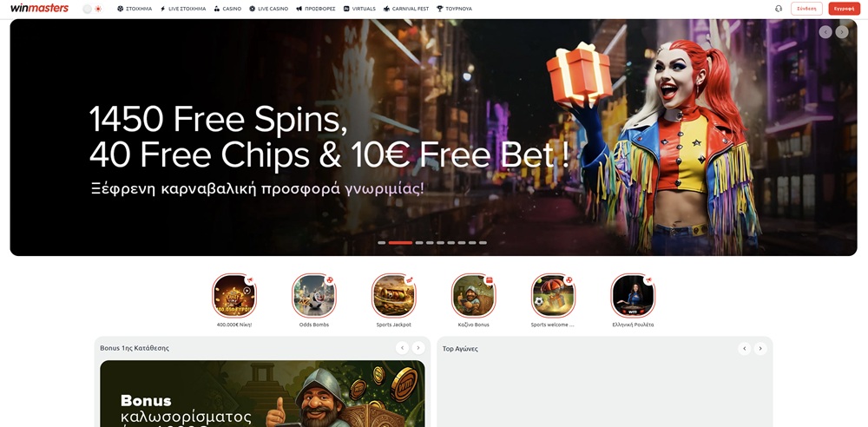Image resolution: width=868 pixels, height=427 pixels.
Task: Click the winmasters logo
Action: point(39,9)
